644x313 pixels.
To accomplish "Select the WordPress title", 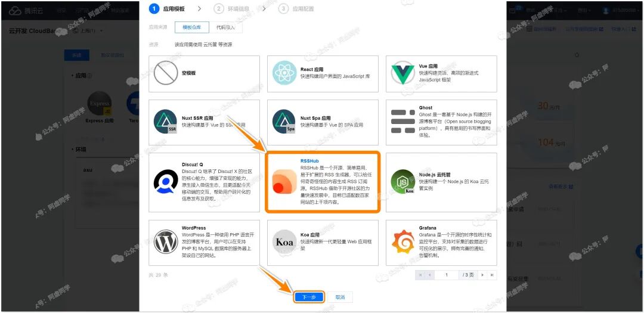I will click(194, 228).
